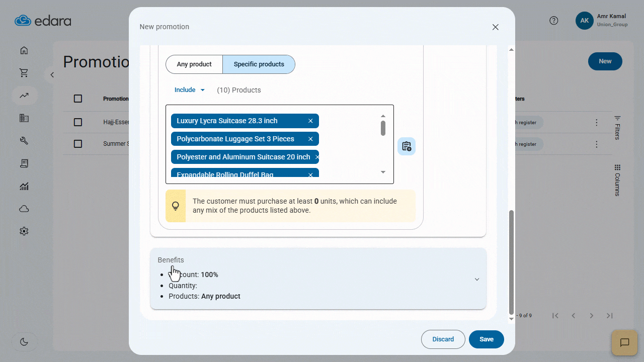
Task: Remove Expandable Rolling Duffel Bag chip
Action: [x=310, y=175]
